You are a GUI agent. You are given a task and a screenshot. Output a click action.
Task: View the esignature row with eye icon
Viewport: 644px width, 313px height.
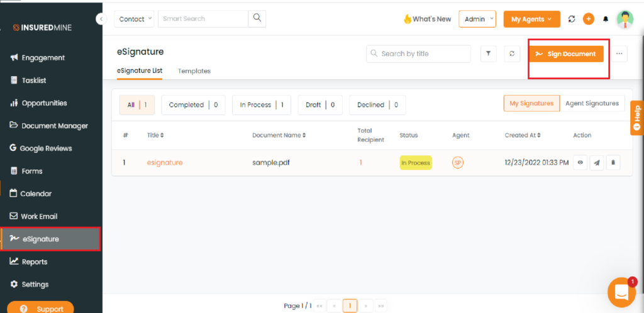(x=580, y=163)
